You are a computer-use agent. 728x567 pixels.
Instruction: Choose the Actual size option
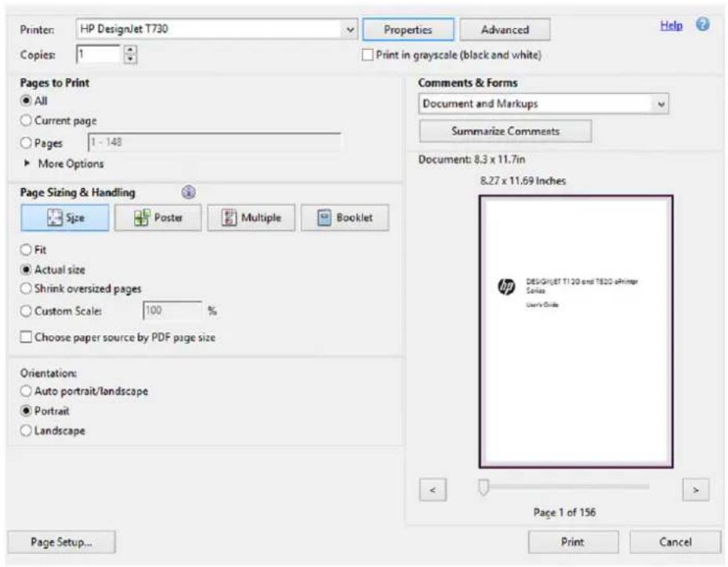click(27, 269)
